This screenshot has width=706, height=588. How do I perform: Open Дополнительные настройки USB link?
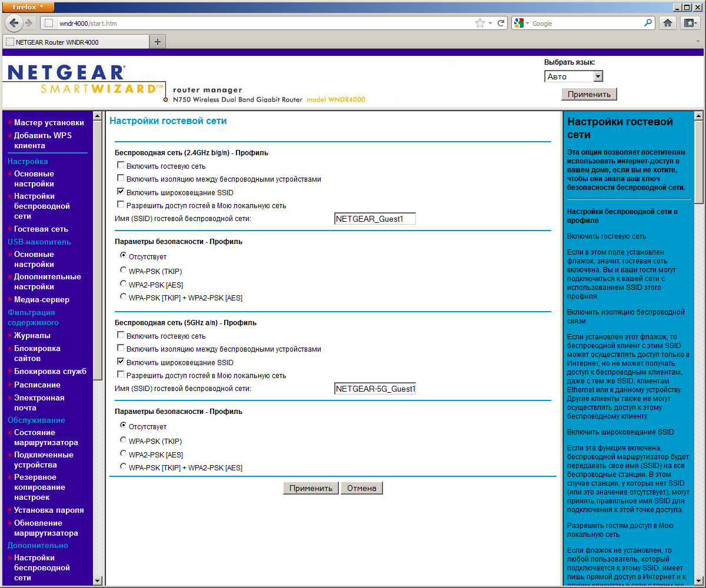48,282
